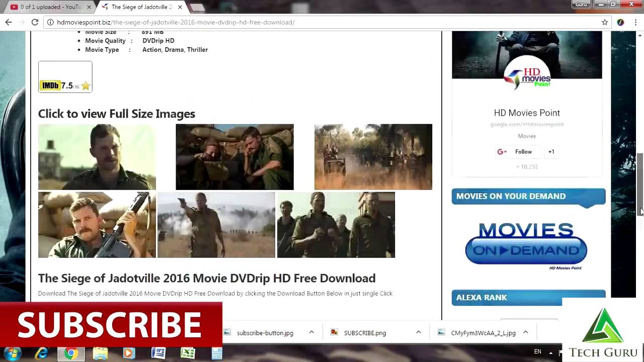Click the Action, Drama, Thriller text
Image resolution: width=644 pixels, height=362 pixels.
click(175, 50)
